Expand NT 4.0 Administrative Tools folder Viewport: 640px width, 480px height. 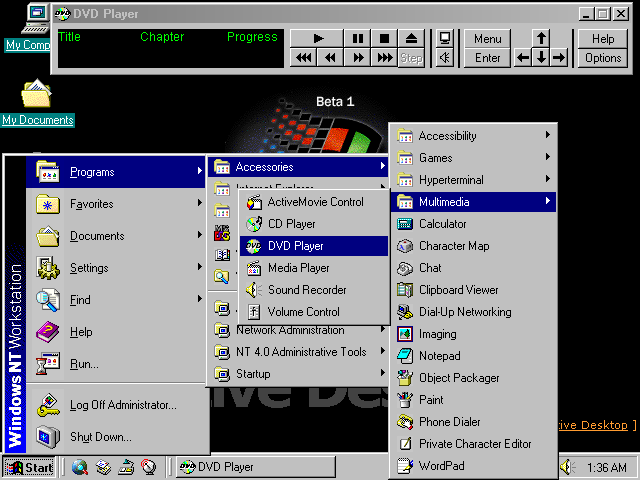298,351
